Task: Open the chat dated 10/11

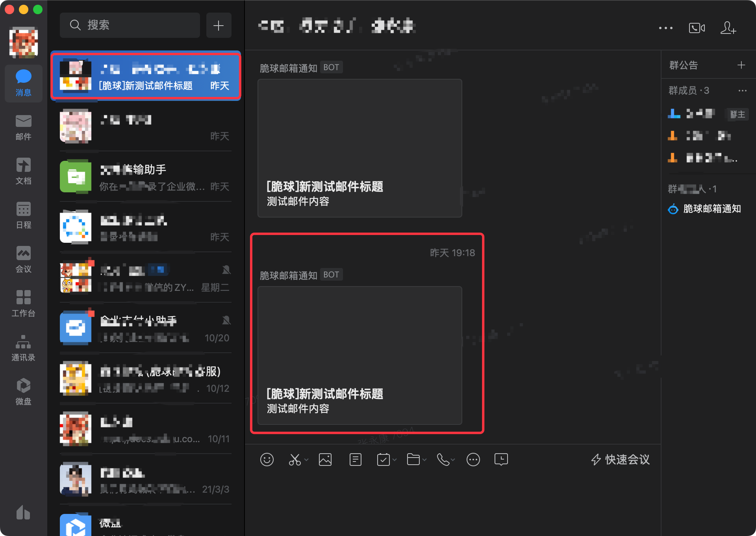Action: tap(146, 429)
